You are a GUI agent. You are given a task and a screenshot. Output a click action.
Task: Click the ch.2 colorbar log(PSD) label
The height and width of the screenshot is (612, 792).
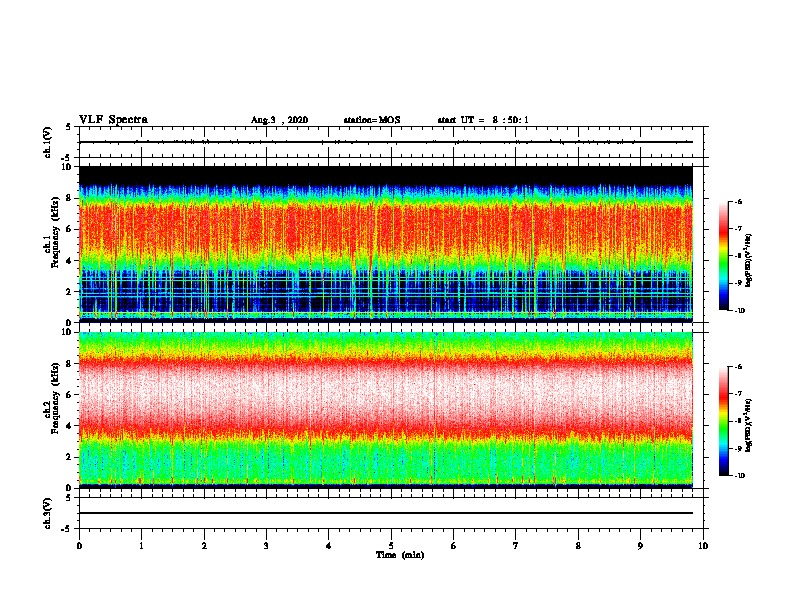tap(749, 426)
